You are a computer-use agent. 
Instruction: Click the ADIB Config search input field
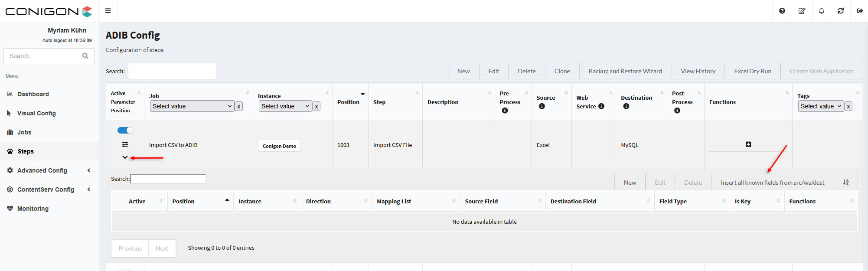click(172, 71)
